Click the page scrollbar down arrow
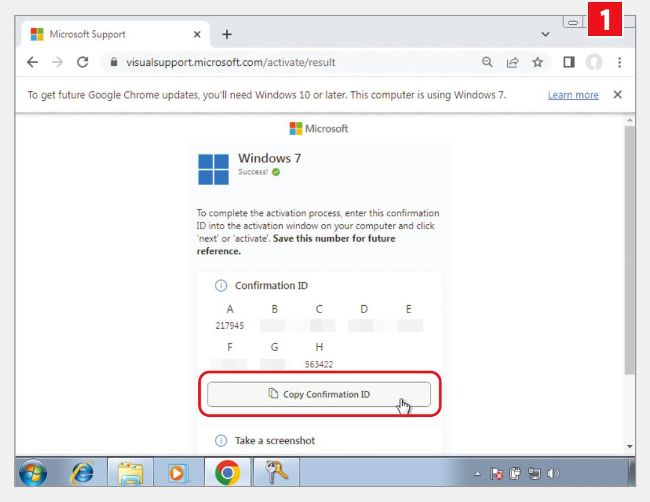Screen dimensions: 650x502 pos(630,446)
